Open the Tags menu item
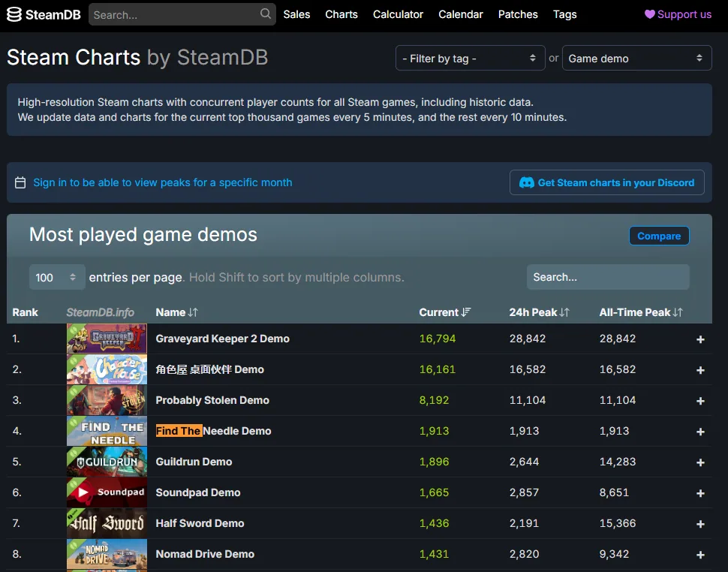Viewport: 728px width, 572px height. tap(564, 14)
